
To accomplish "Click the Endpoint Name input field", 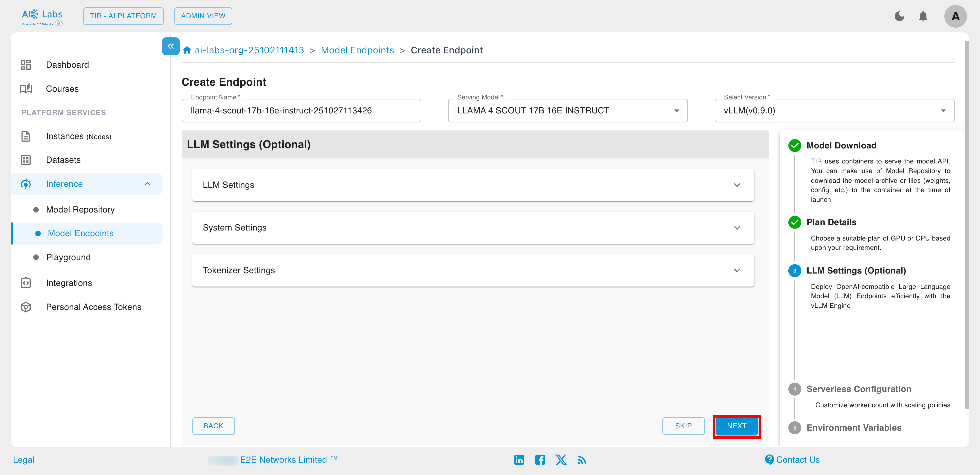I will [x=301, y=110].
